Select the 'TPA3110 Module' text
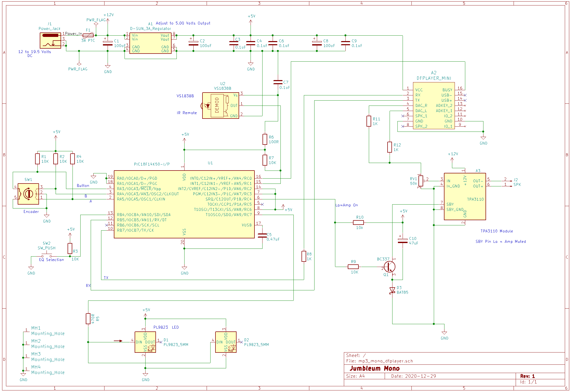This screenshot has height=392, width=570. [497, 231]
